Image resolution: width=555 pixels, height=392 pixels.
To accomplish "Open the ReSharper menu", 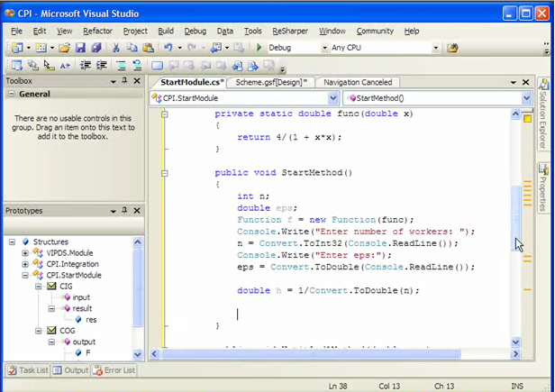I will coord(289,31).
